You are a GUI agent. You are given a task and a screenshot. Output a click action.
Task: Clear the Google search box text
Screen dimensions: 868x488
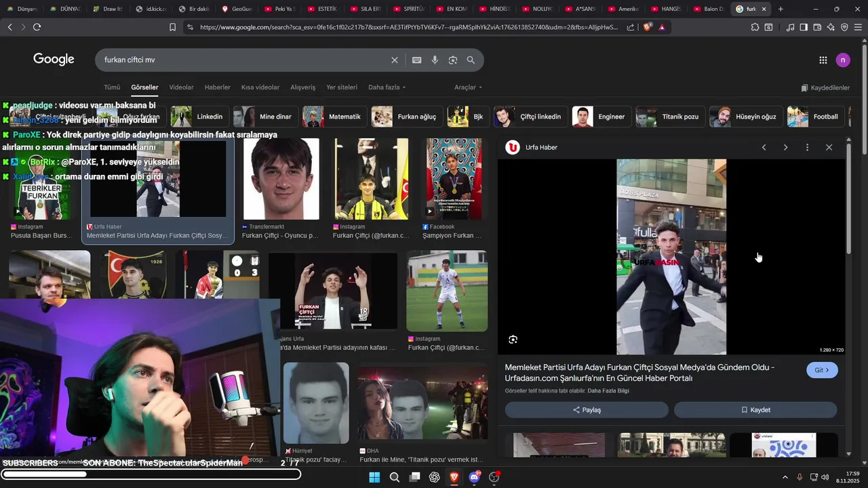(395, 60)
